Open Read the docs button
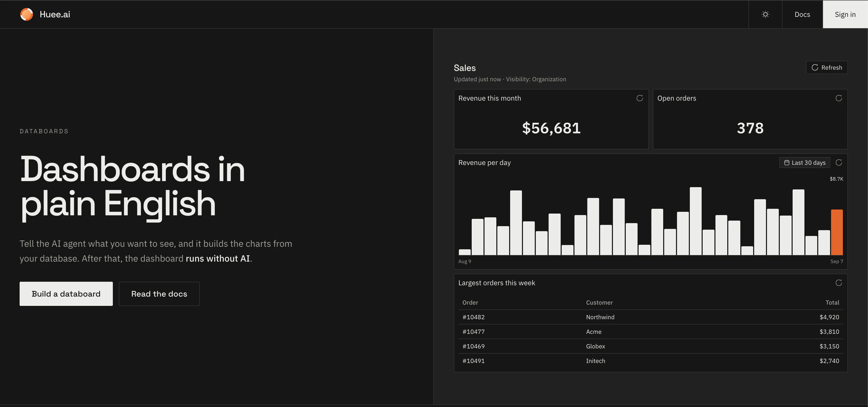 159,294
